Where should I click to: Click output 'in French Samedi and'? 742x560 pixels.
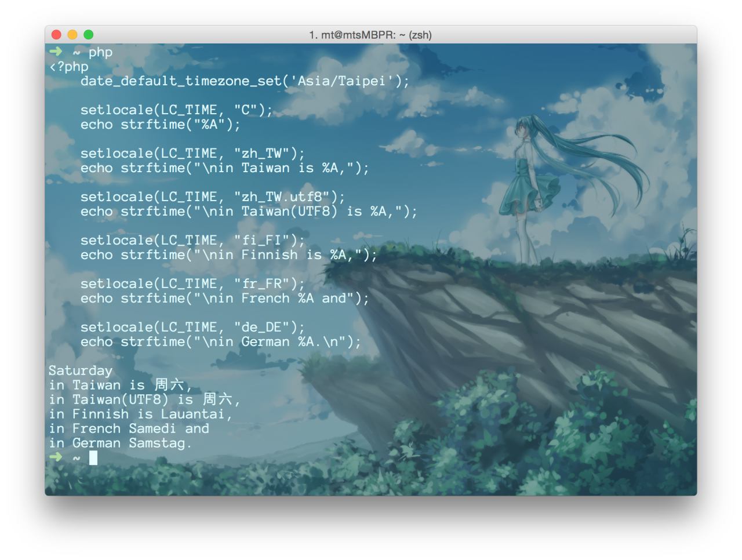pos(129,429)
